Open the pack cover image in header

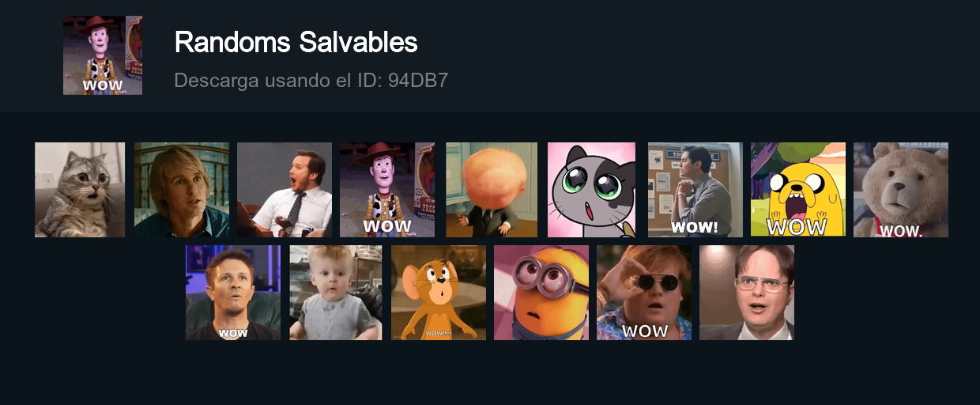tap(103, 55)
